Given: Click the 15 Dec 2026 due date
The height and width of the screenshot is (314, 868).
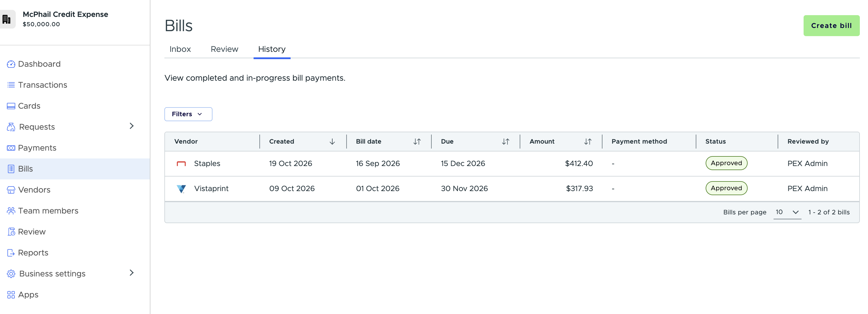Looking at the screenshot, I should [463, 164].
